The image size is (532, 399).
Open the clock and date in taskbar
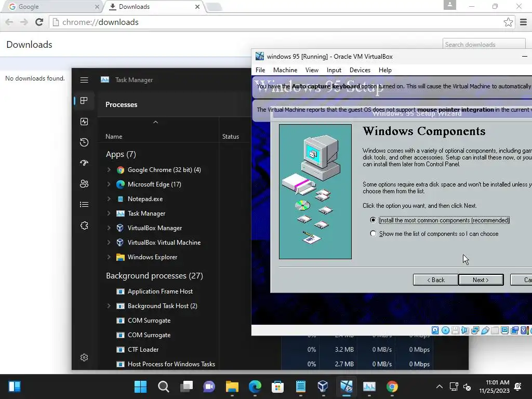495,387
